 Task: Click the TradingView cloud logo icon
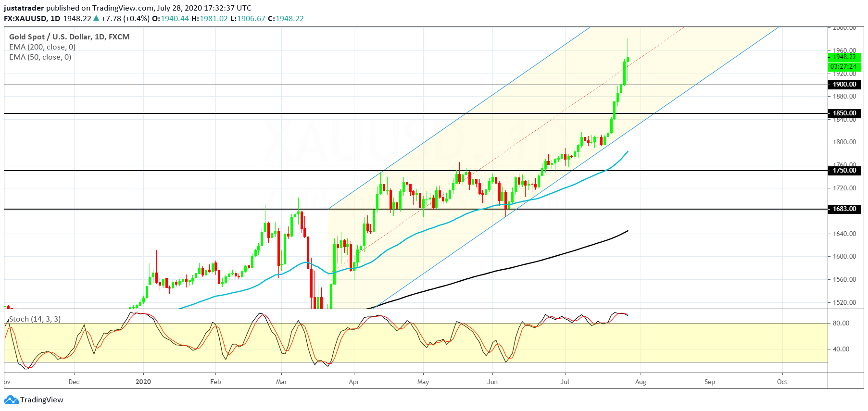pos(12,400)
